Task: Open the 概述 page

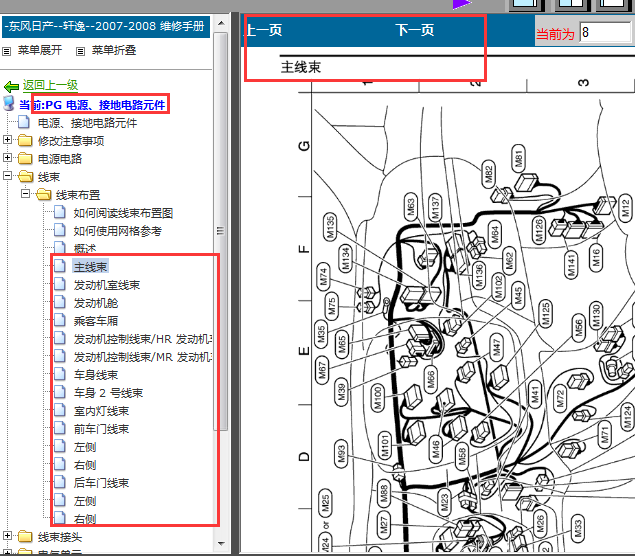Action: [x=85, y=248]
